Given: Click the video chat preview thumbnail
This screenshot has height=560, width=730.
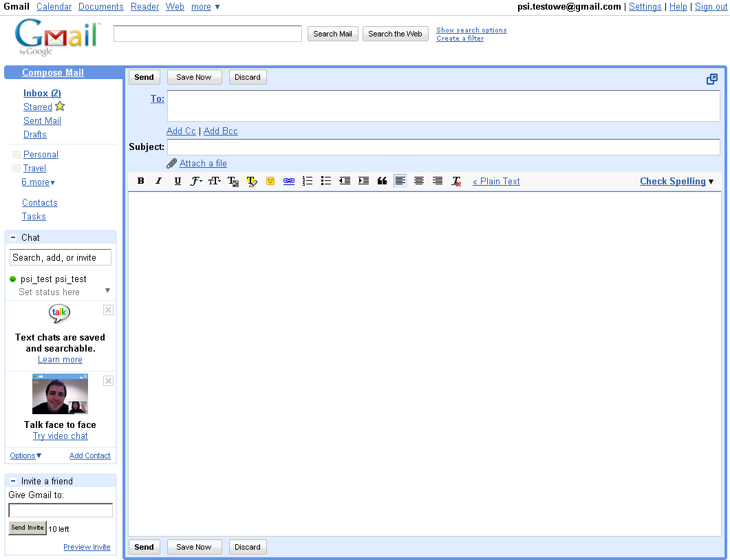Looking at the screenshot, I should (x=60, y=394).
